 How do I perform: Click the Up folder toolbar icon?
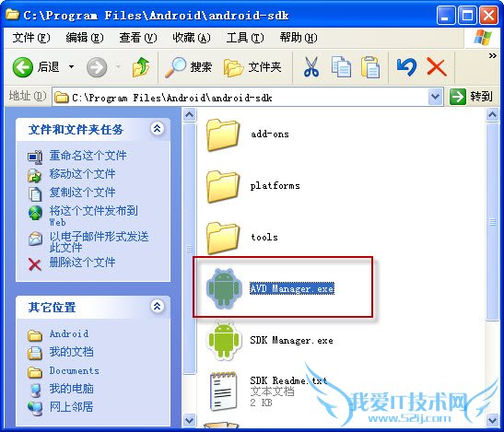click(141, 67)
